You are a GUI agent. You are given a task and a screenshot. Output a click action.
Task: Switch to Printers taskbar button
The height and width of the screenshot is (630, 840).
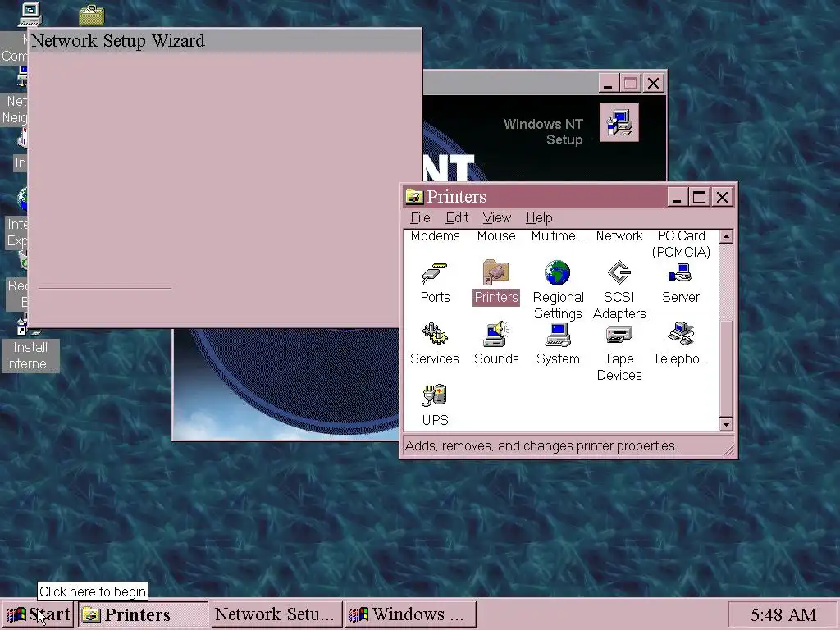[x=143, y=614]
